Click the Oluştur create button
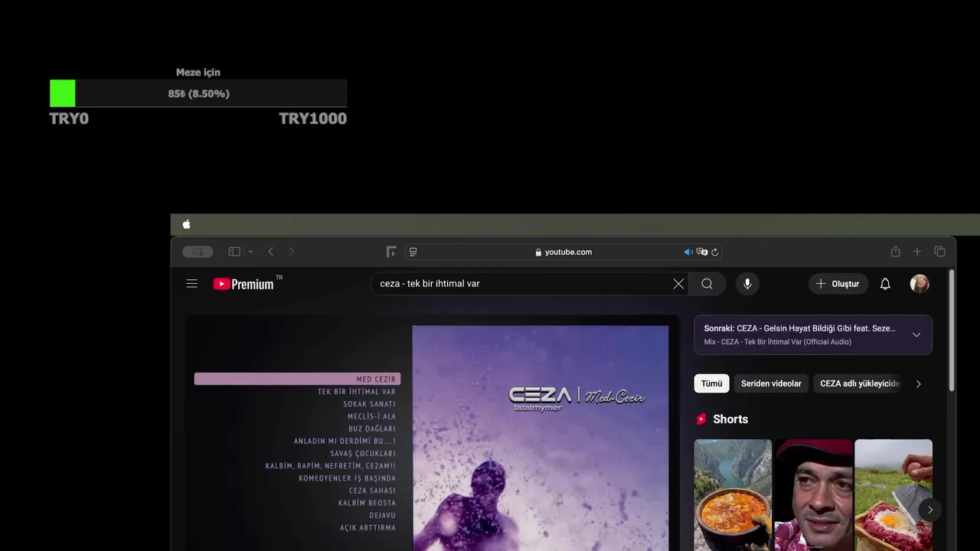Viewport: 980px width, 551px height. point(838,284)
